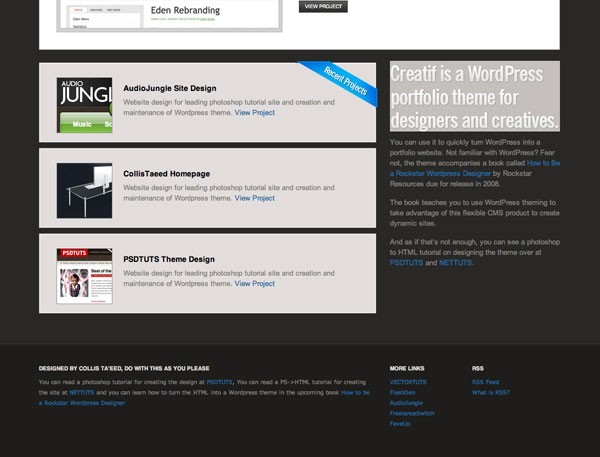Open the What is RSS? link
This screenshot has width=600, height=457.
click(x=491, y=392)
